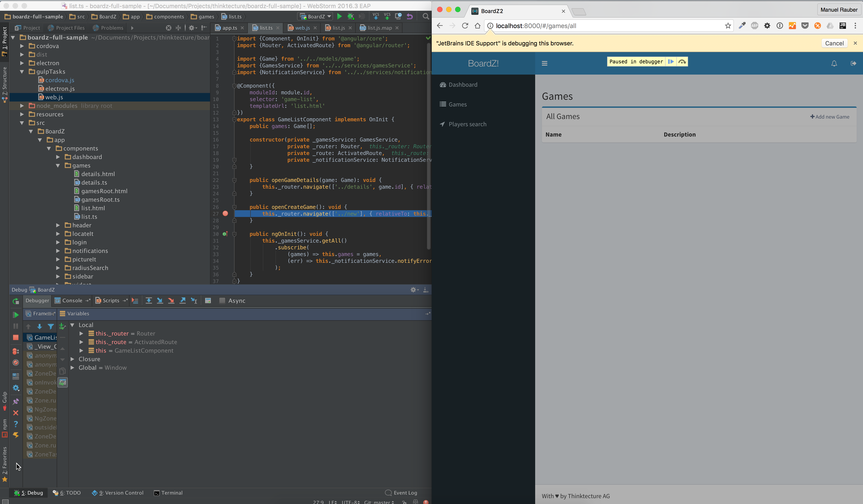Click the green run indicator on line 28
The image size is (863, 504).
(225, 233)
